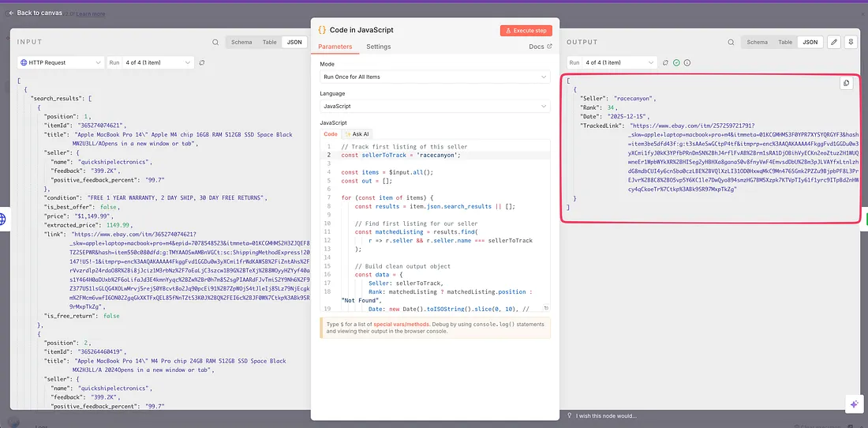The width and height of the screenshot is (868, 428).
Task: Go back to canvas
Action: point(36,13)
